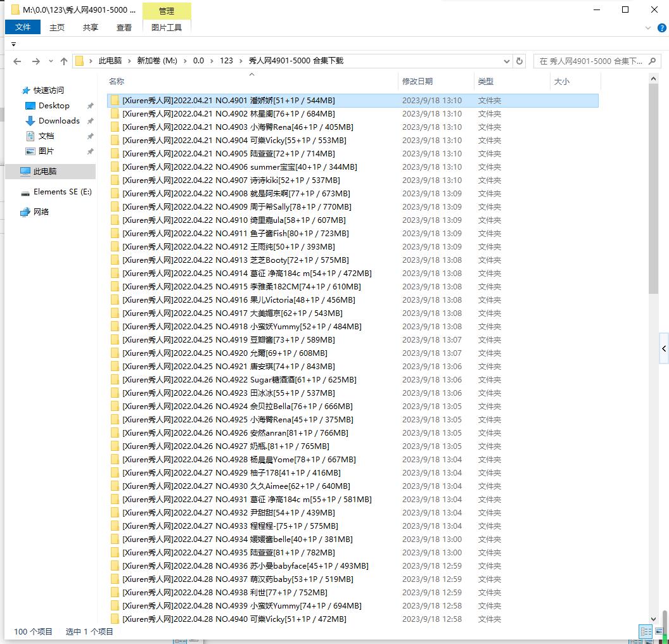Open Desktop in the navigation pane
Screen dimensions: 669x644
point(54,105)
